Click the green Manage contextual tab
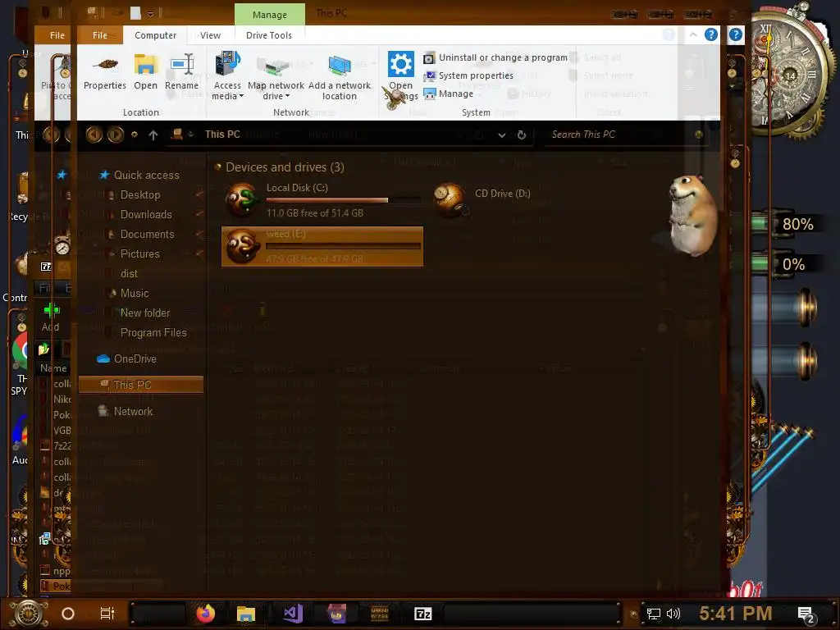 tap(269, 15)
